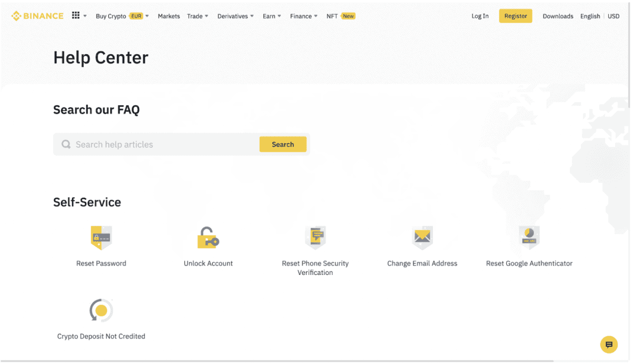Click the yellow Search button
Image resolution: width=632 pixels, height=364 pixels.
coord(283,144)
